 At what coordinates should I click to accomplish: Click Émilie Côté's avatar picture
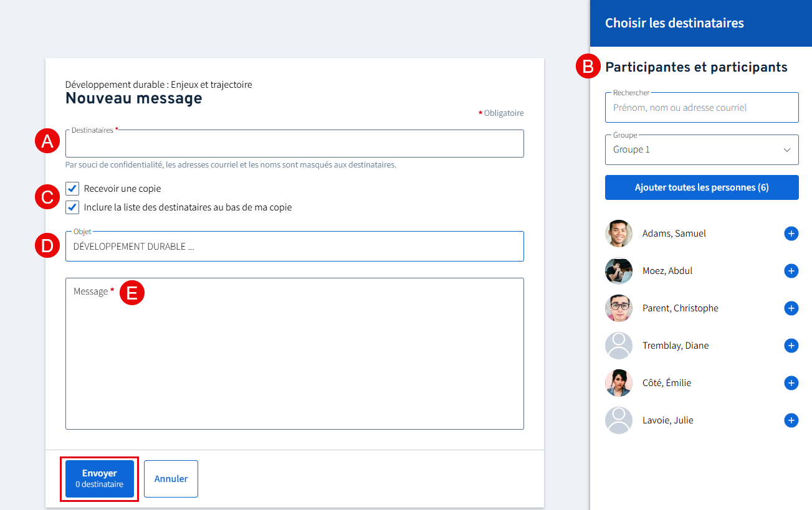(618, 383)
